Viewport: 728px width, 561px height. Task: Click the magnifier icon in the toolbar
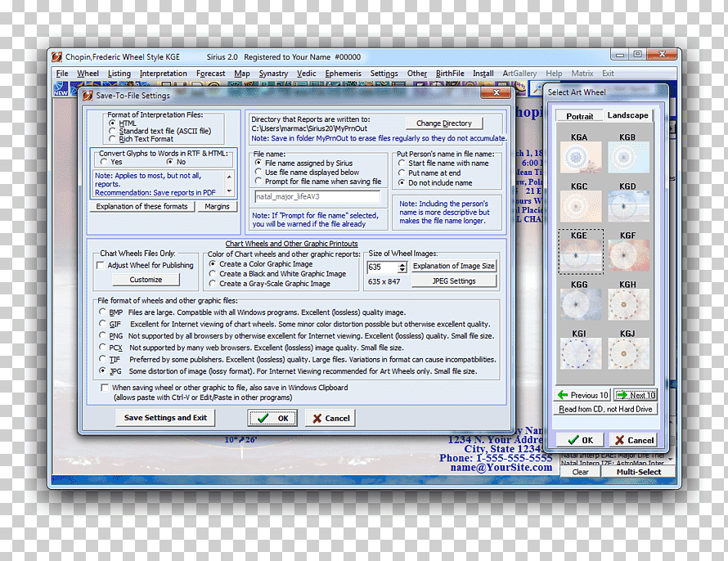537,88
